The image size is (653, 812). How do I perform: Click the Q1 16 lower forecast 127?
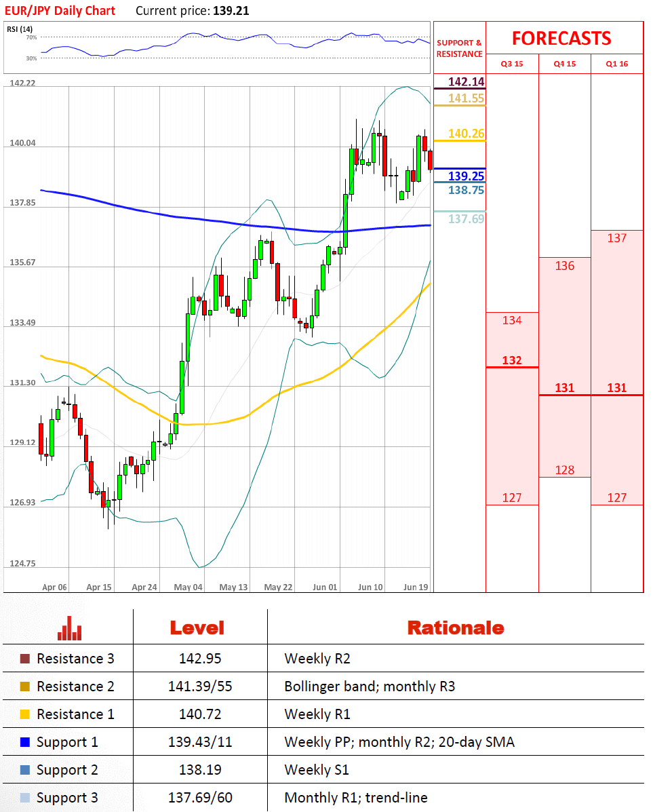coord(617,498)
